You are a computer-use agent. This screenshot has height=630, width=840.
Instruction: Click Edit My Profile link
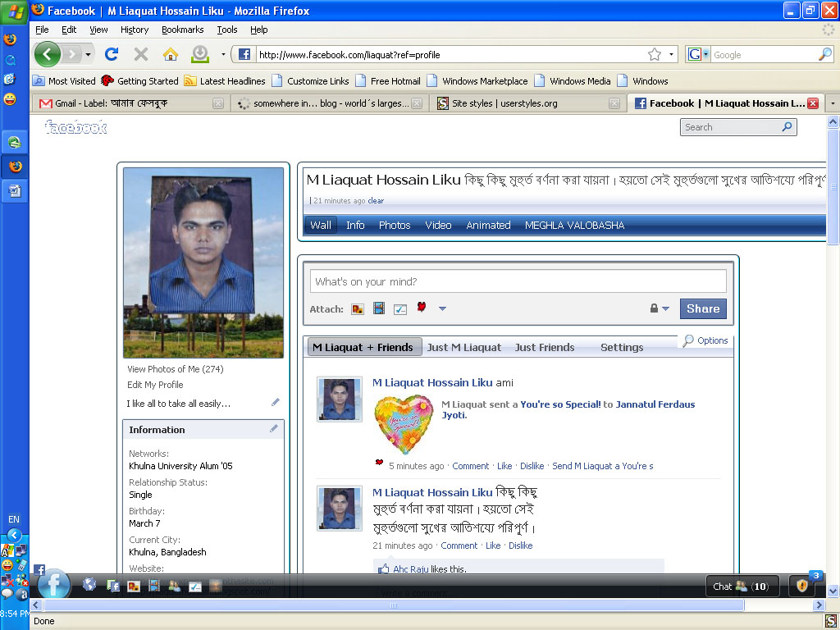[x=155, y=385]
